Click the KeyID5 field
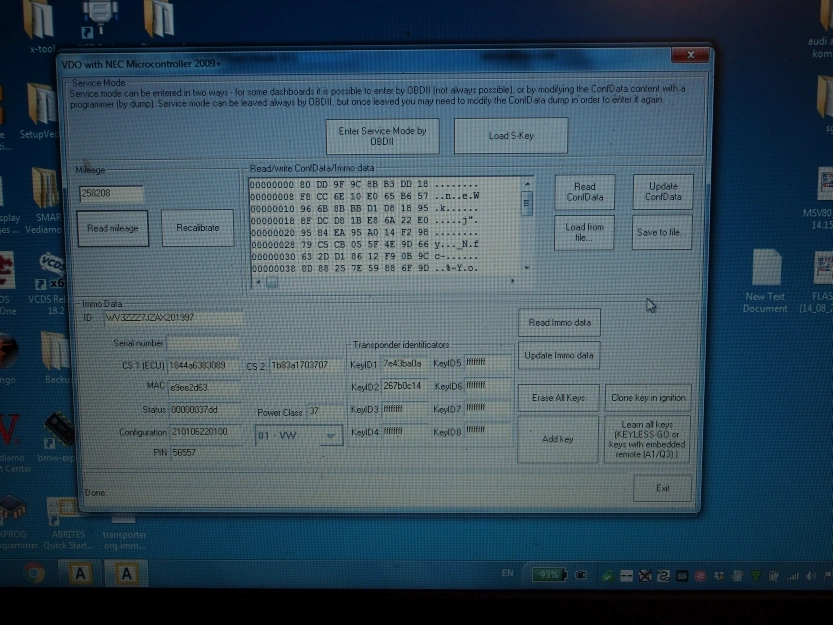Image resolution: width=833 pixels, height=625 pixels. click(x=488, y=362)
